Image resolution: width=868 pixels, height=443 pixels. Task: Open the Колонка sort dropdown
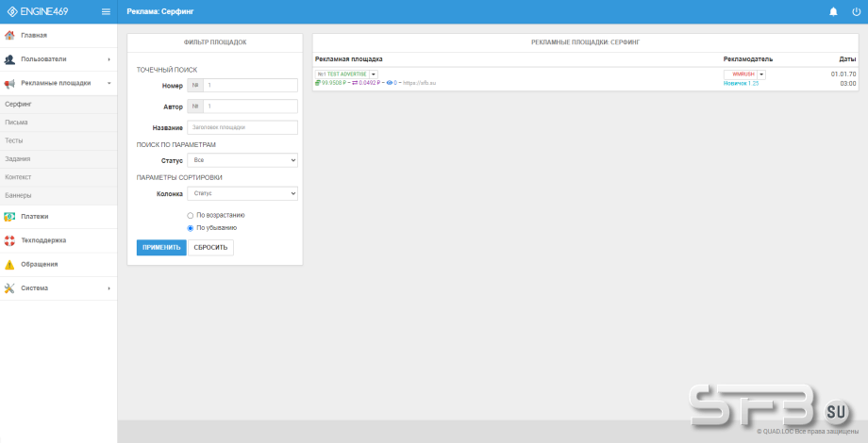click(x=242, y=193)
